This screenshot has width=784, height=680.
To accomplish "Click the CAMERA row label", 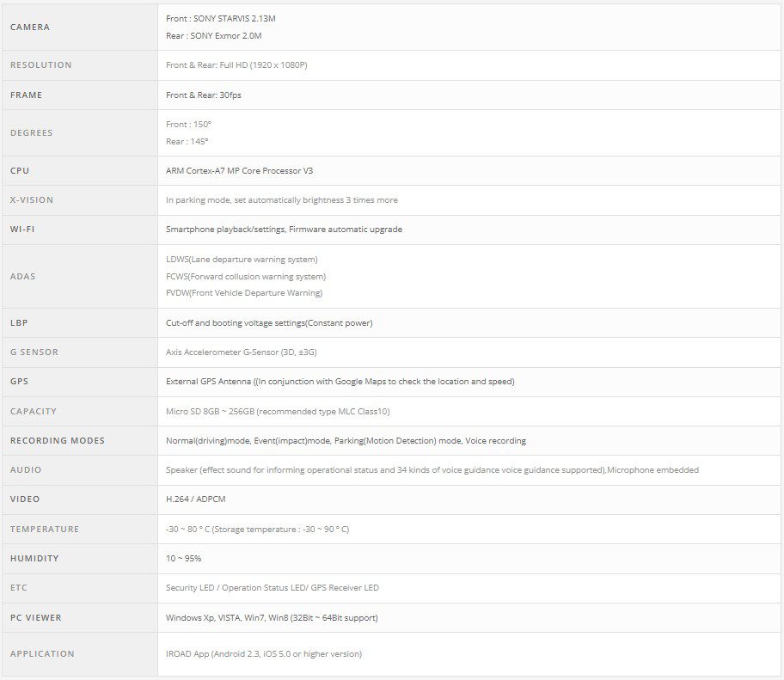I will coord(30,27).
